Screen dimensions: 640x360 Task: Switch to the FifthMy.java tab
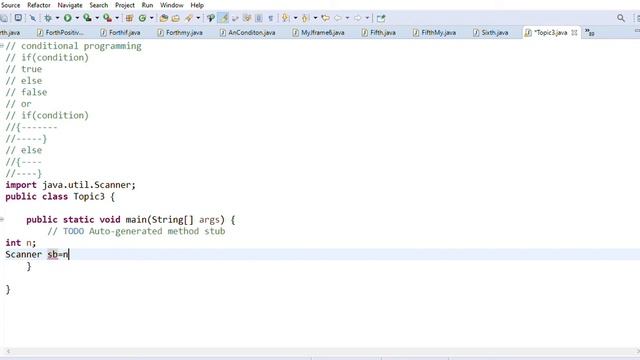click(x=434, y=32)
